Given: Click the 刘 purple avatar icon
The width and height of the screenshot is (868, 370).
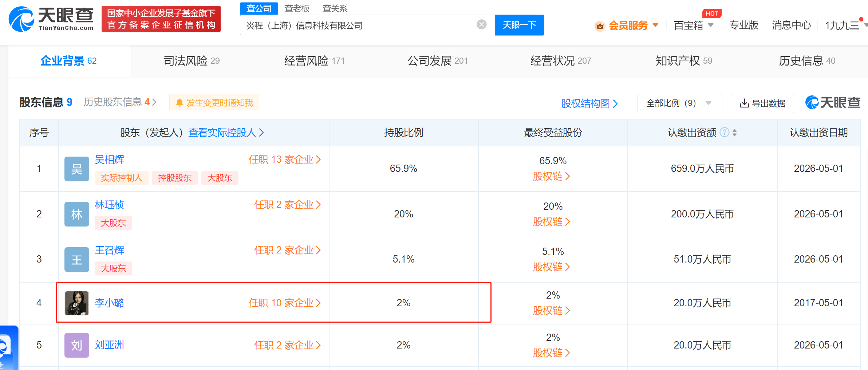Looking at the screenshot, I should tap(76, 345).
